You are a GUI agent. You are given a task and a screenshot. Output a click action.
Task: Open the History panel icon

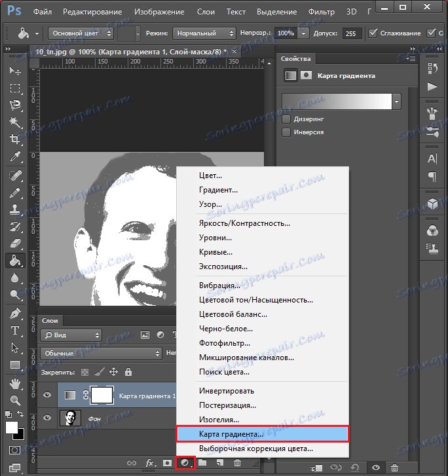(x=432, y=68)
